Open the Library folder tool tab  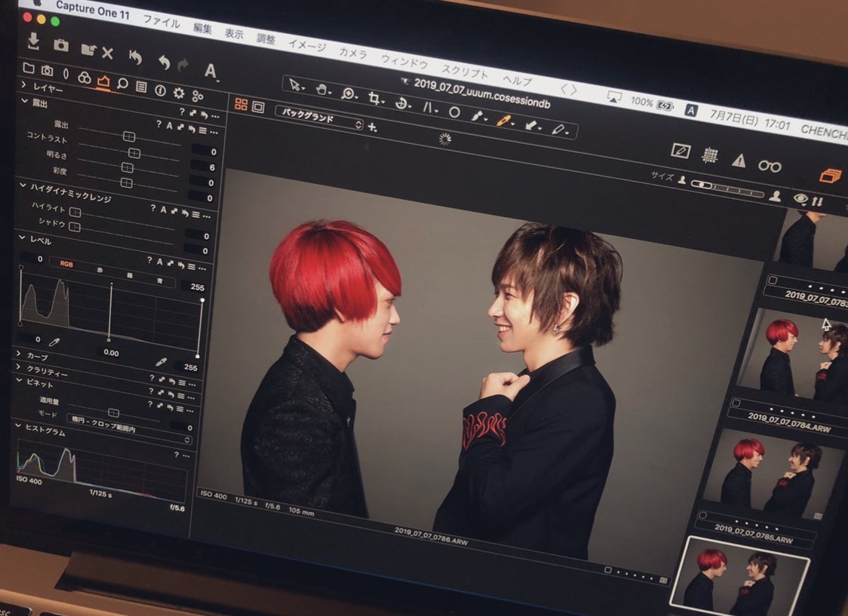(29, 68)
